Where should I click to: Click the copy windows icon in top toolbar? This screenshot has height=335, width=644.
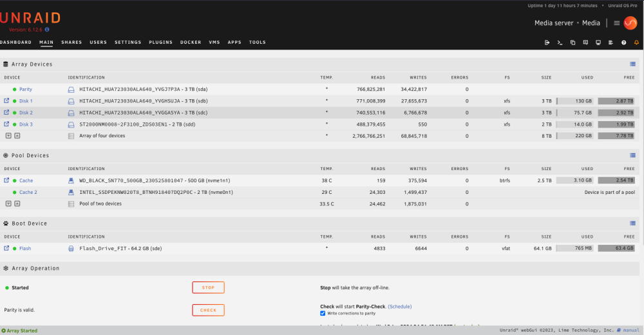click(x=573, y=43)
